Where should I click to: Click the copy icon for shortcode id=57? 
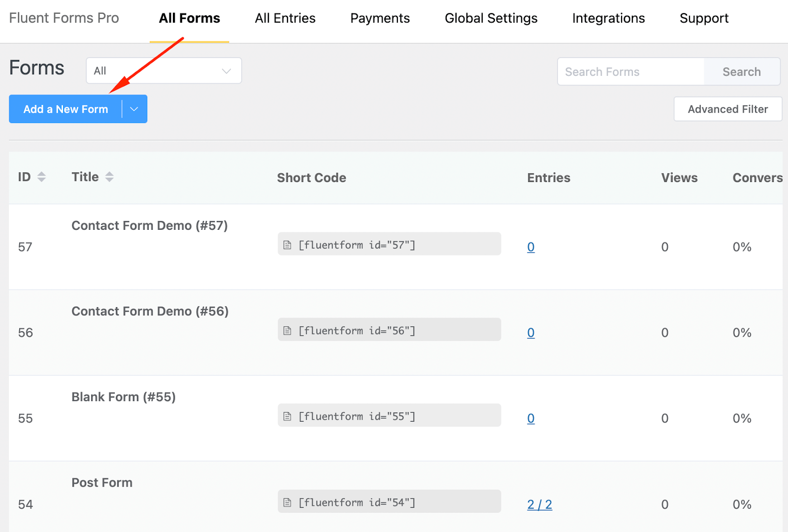coord(287,245)
